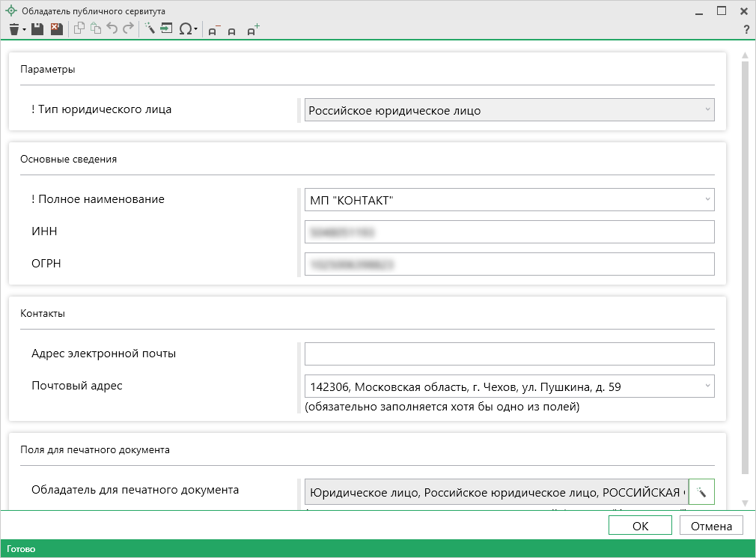Click the trash clear icon in toolbar
Viewport: 756px width, 558px height.
tap(13, 29)
